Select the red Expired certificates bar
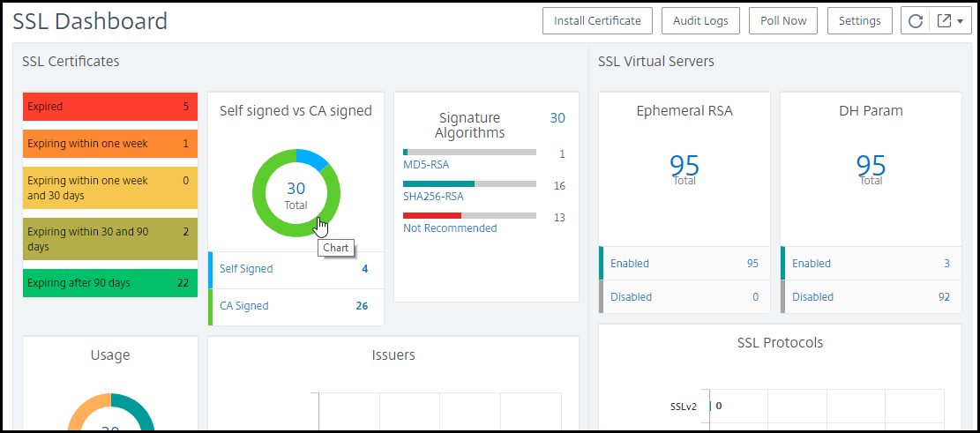 click(110, 107)
